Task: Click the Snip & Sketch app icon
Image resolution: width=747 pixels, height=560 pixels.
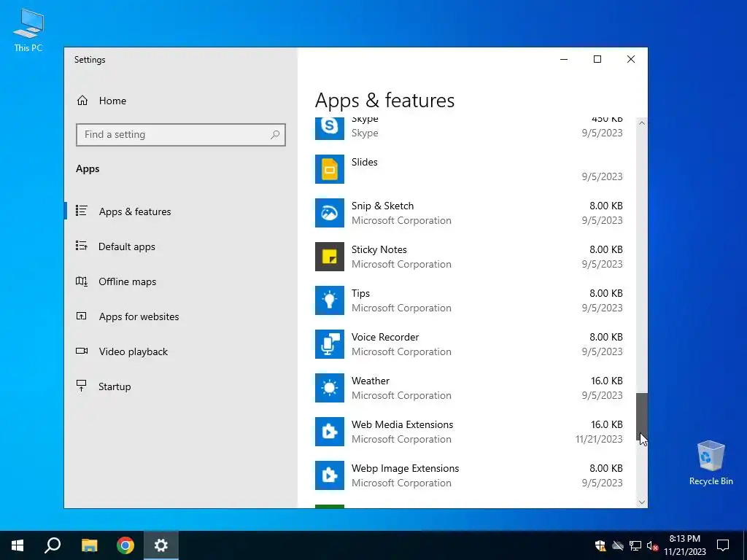Action: (x=329, y=213)
